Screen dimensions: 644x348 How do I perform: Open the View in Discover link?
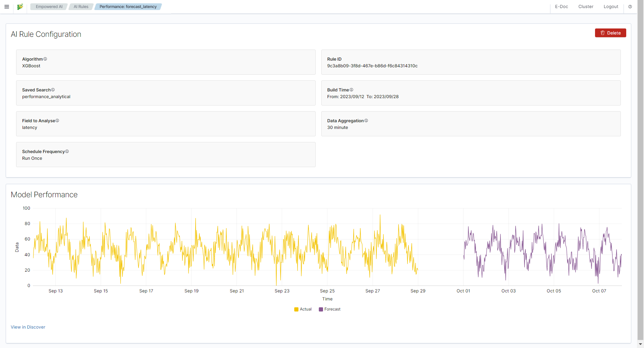(28, 327)
